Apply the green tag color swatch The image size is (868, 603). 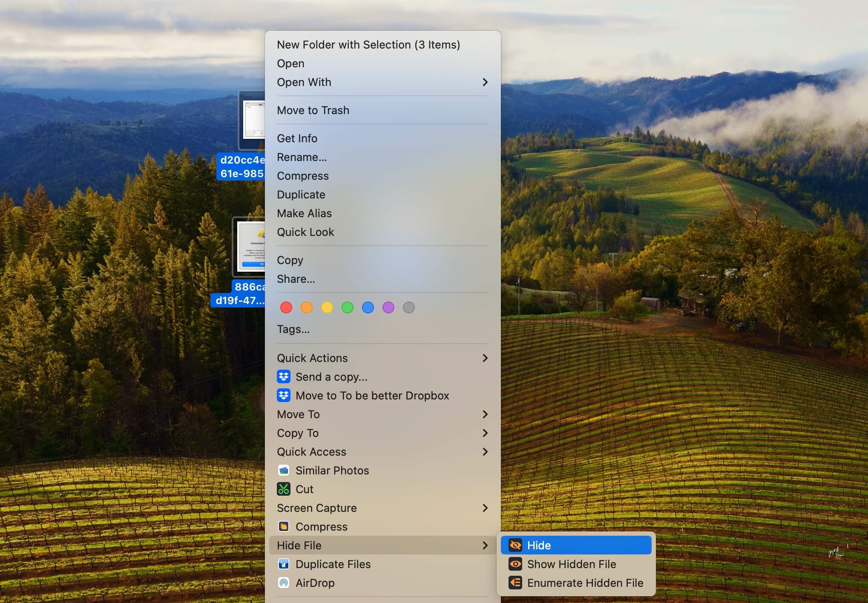347,307
